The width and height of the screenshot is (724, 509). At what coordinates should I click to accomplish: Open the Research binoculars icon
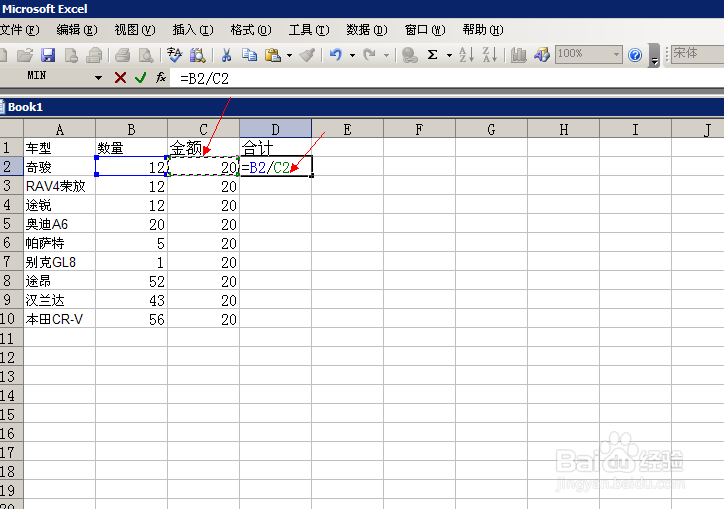tap(198, 55)
